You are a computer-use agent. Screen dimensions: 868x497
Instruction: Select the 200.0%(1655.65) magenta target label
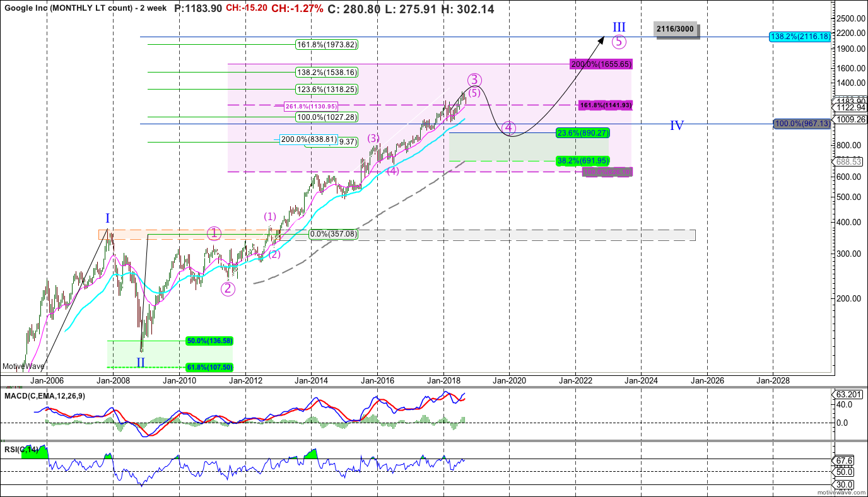[x=601, y=64]
